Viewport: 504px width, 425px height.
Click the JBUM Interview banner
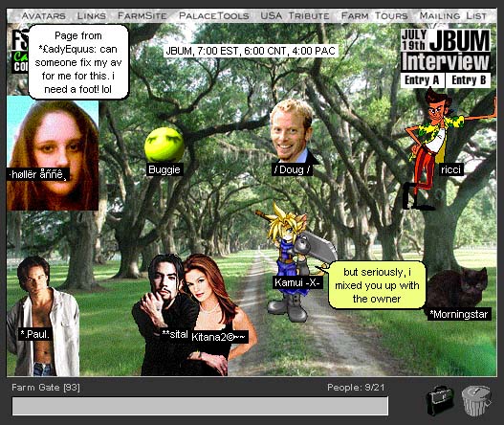click(446, 50)
